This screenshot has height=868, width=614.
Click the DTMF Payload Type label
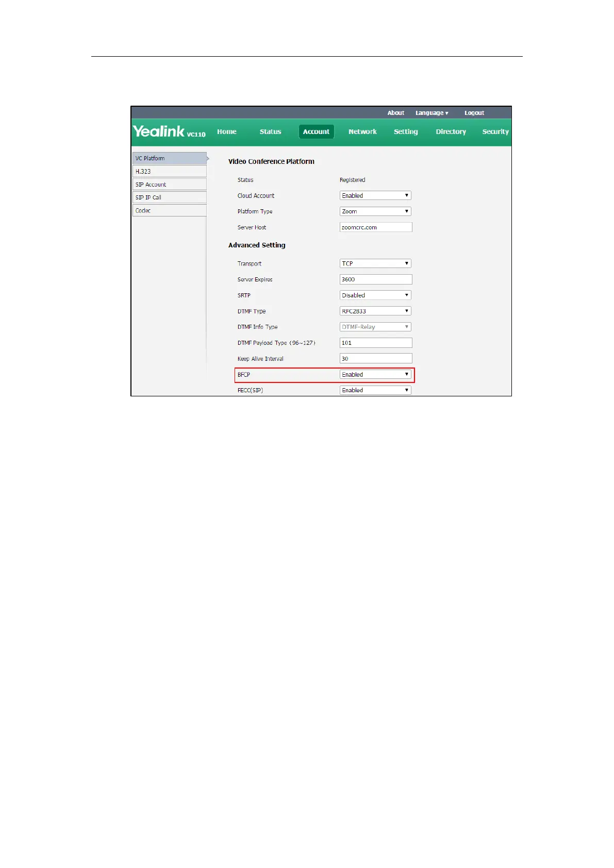coord(276,343)
